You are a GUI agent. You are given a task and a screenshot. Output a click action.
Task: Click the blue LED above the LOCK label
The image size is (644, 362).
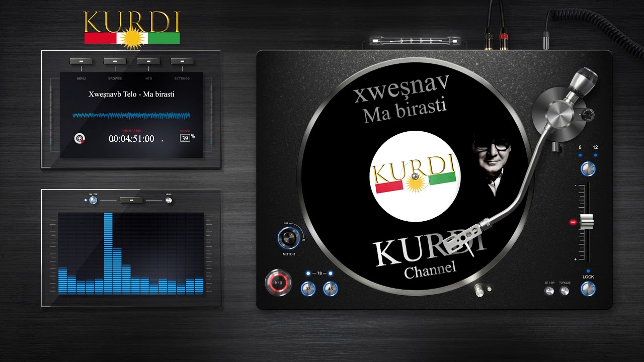point(588,271)
